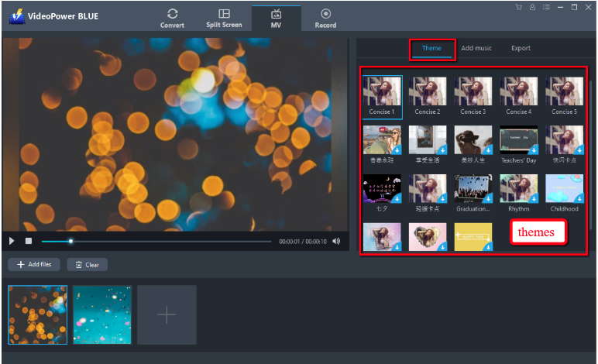Select the Childhood theme

coord(565,194)
